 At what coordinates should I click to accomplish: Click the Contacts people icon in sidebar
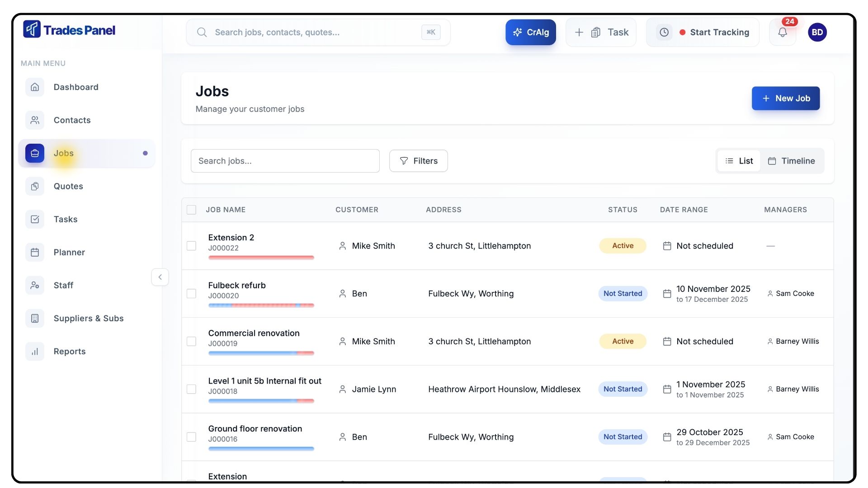tap(35, 120)
